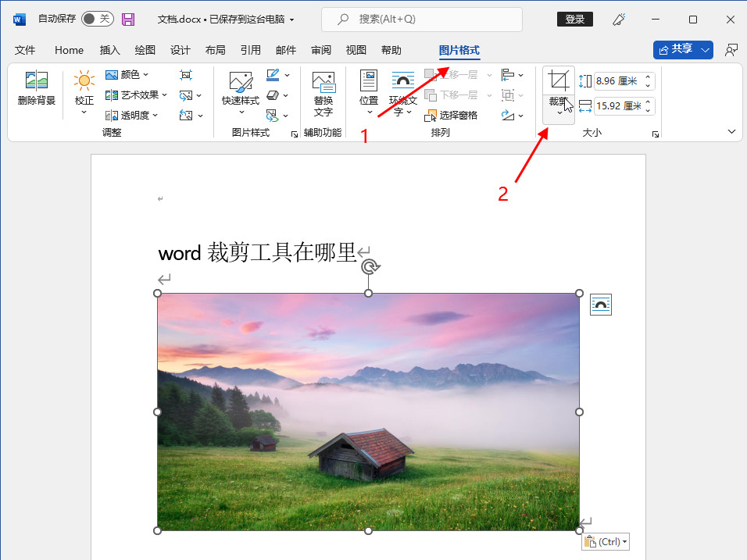The image size is (747, 560).
Task: Collapse the ribbon with the chevron
Action: click(x=732, y=132)
